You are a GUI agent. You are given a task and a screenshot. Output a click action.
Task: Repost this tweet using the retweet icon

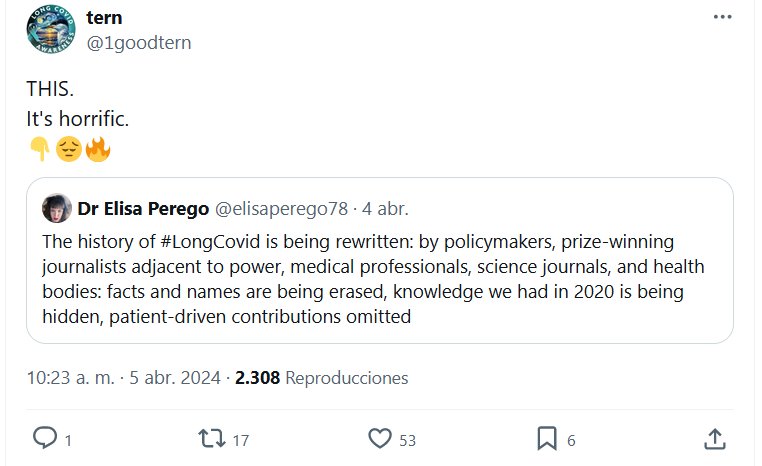pyautogui.click(x=211, y=438)
